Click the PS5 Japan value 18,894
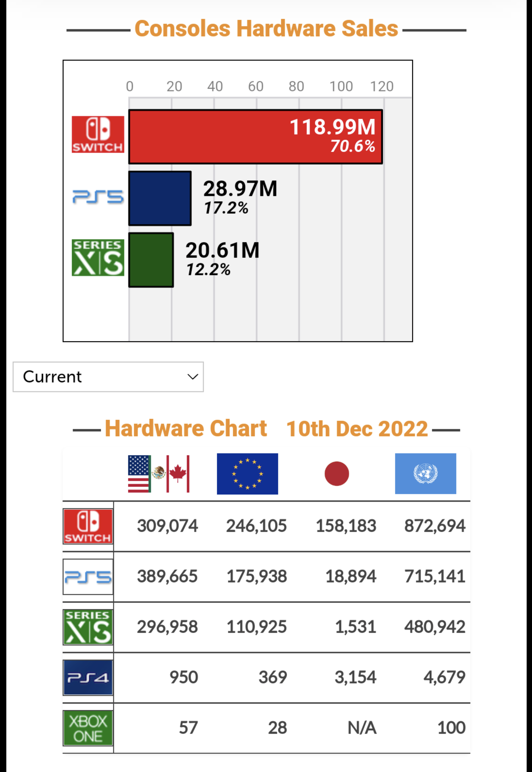Screen dimensions: 532x772 pos(351,577)
